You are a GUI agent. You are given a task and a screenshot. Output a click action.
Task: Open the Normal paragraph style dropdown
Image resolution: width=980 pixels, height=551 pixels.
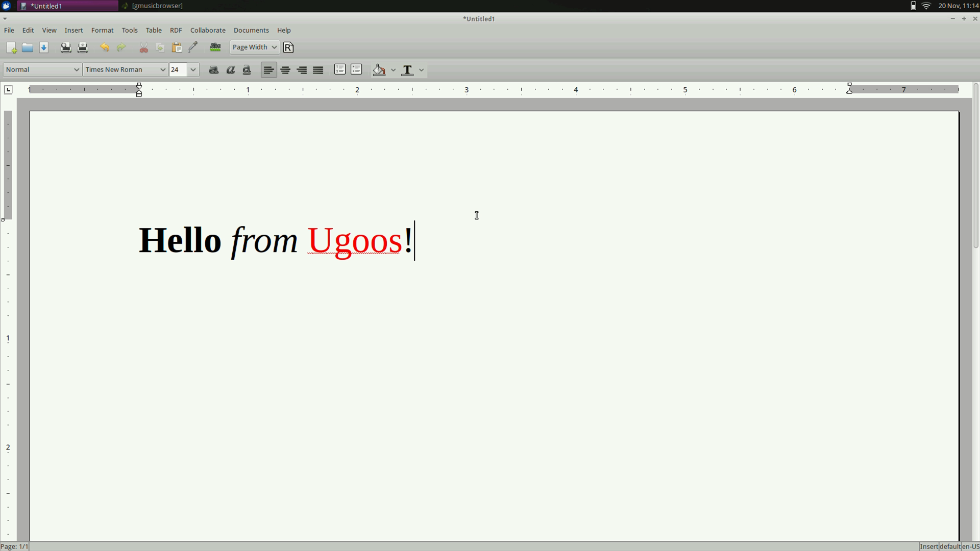click(x=42, y=70)
